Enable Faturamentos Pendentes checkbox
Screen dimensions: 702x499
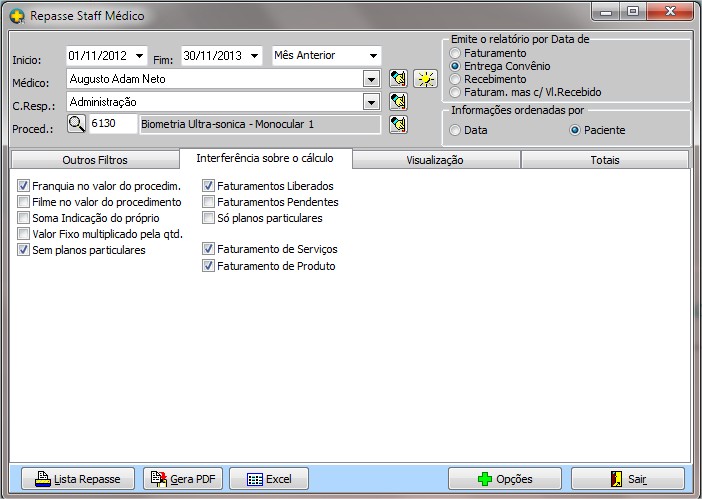209,202
